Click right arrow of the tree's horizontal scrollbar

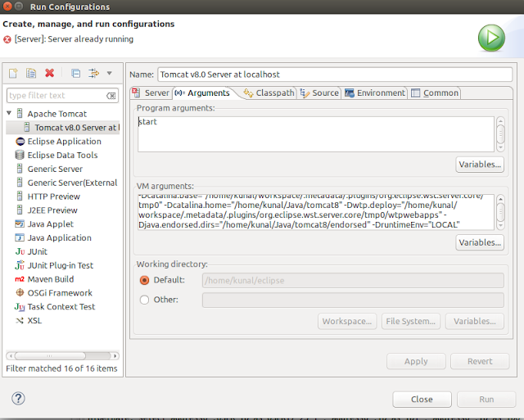coord(115,356)
